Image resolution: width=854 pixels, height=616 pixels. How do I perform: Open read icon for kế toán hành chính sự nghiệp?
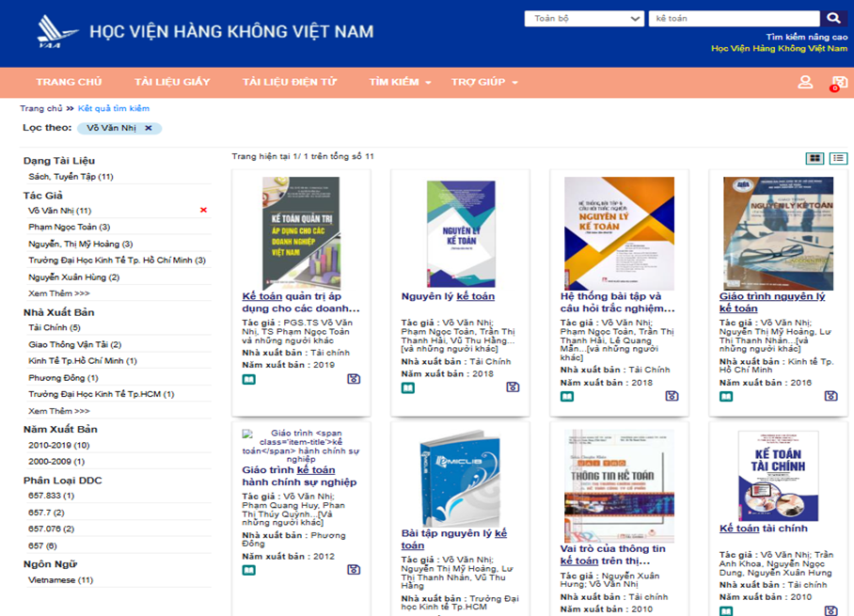point(249,570)
